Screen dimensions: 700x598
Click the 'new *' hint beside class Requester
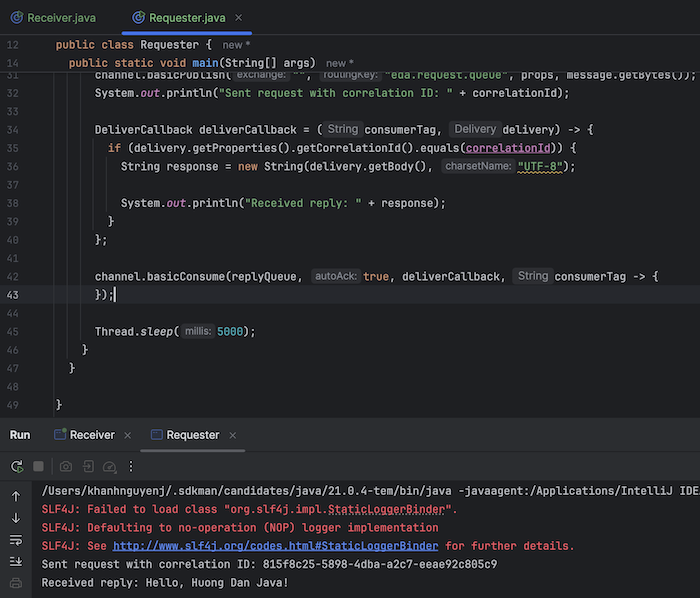(x=236, y=45)
